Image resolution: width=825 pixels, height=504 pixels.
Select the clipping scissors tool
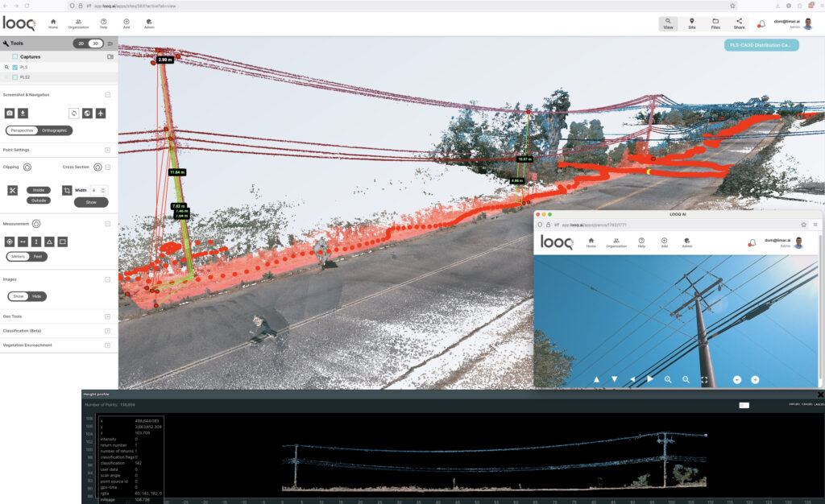[13, 189]
